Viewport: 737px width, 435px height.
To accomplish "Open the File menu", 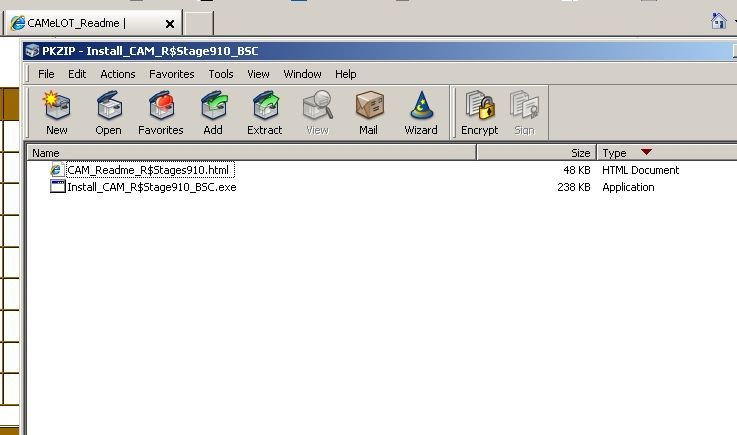I will point(46,74).
